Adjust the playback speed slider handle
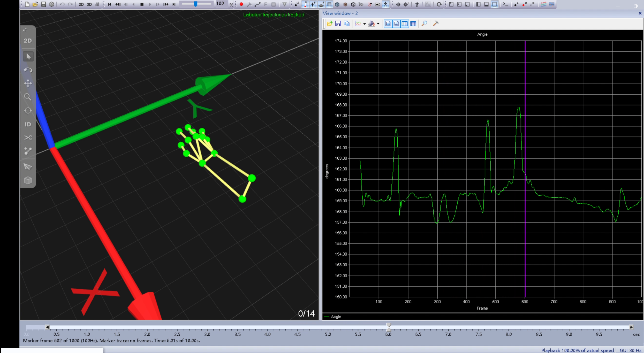Viewport: 644px width, 353px height. tap(196, 4)
